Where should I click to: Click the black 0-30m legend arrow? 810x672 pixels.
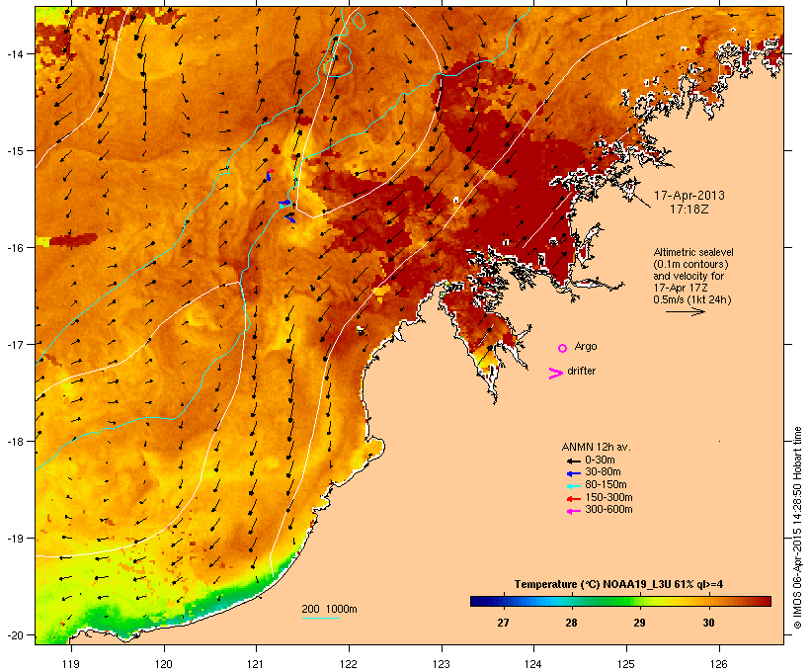coord(573,461)
